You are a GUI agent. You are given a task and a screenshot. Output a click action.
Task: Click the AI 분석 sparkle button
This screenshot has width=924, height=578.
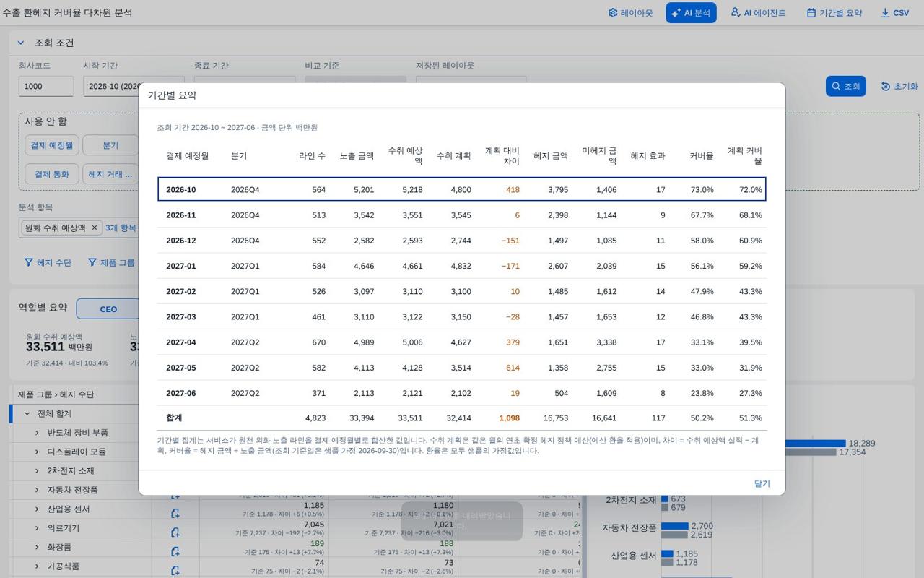pos(691,13)
